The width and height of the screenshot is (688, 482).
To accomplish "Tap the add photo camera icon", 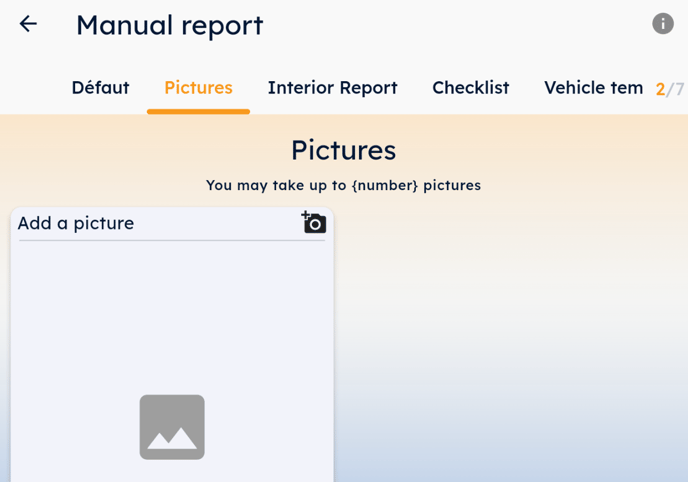I will click(x=314, y=222).
